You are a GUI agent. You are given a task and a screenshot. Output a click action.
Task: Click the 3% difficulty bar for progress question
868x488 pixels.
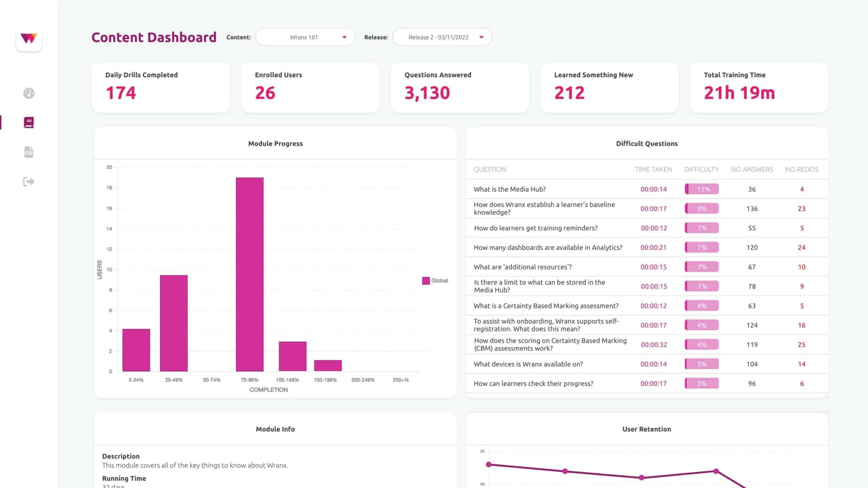click(x=702, y=383)
